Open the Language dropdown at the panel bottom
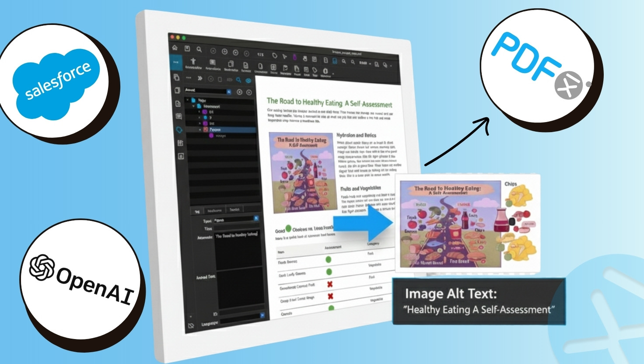Image resolution: width=644 pixels, height=364 pixels. 262,315
